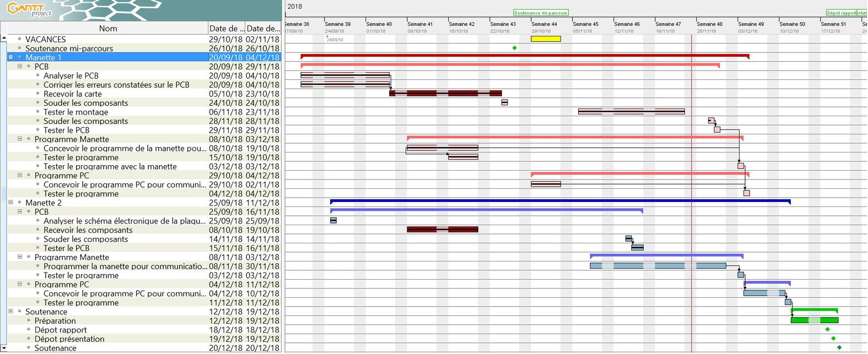Click the scroll-up arrow left of task list
This screenshot has width=868, height=354.
pyautogui.click(x=4, y=39)
